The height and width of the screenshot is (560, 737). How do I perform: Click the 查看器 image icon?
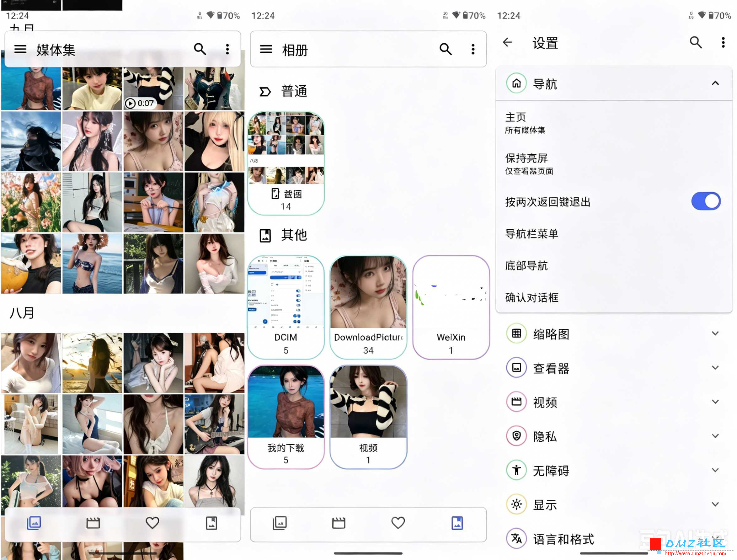(x=516, y=368)
